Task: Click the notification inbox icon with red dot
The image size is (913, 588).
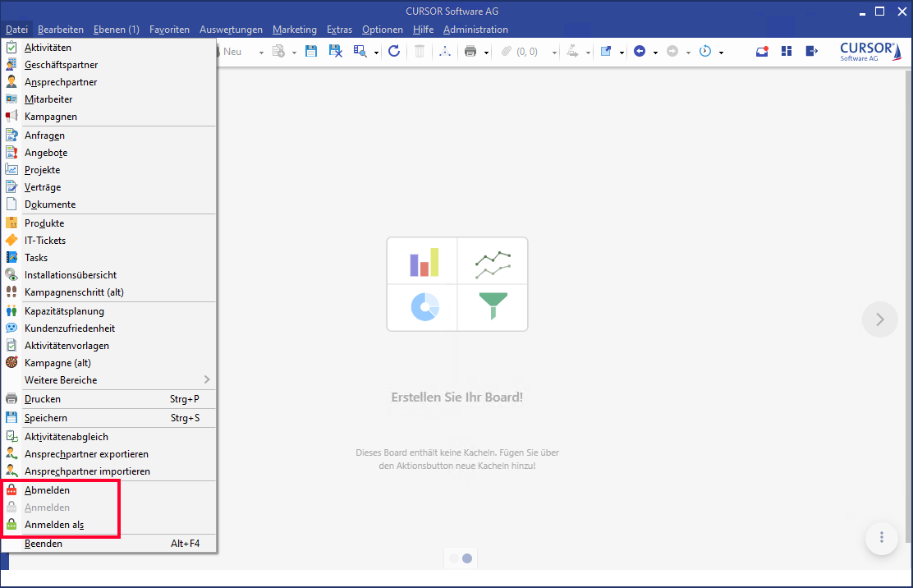Action: pos(762,52)
